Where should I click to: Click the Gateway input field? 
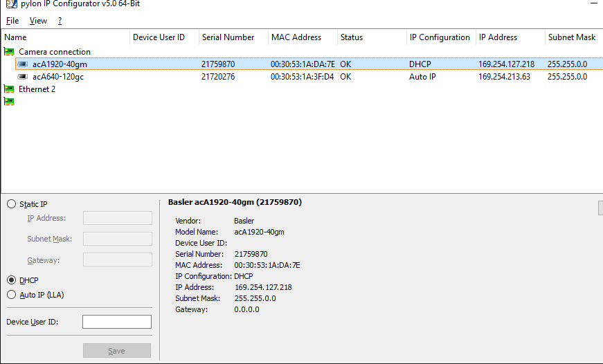click(117, 260)
